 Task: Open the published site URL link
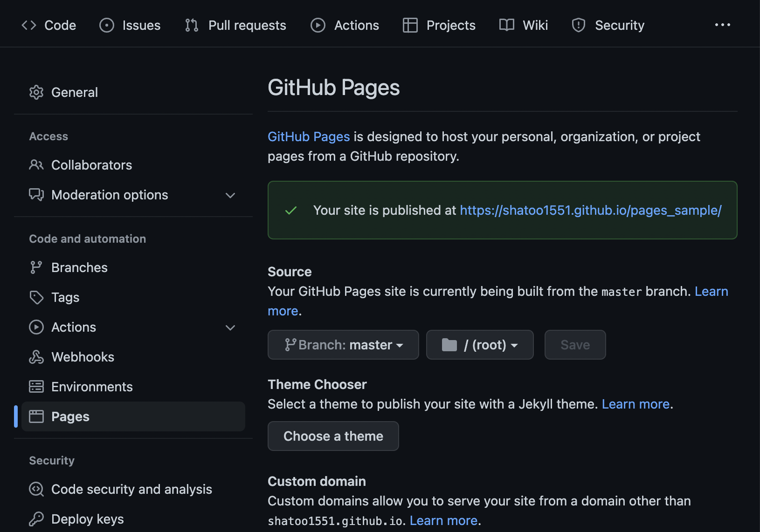pos(591,210)
